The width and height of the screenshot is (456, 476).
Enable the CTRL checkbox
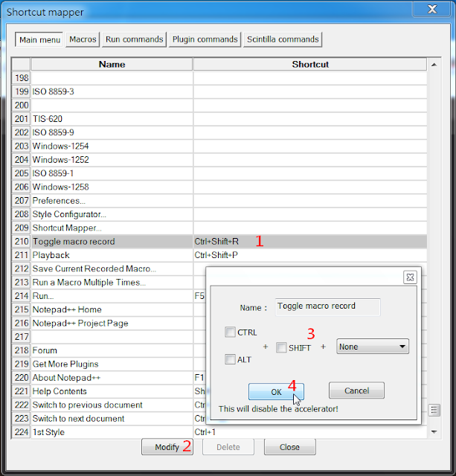[230, 332]
